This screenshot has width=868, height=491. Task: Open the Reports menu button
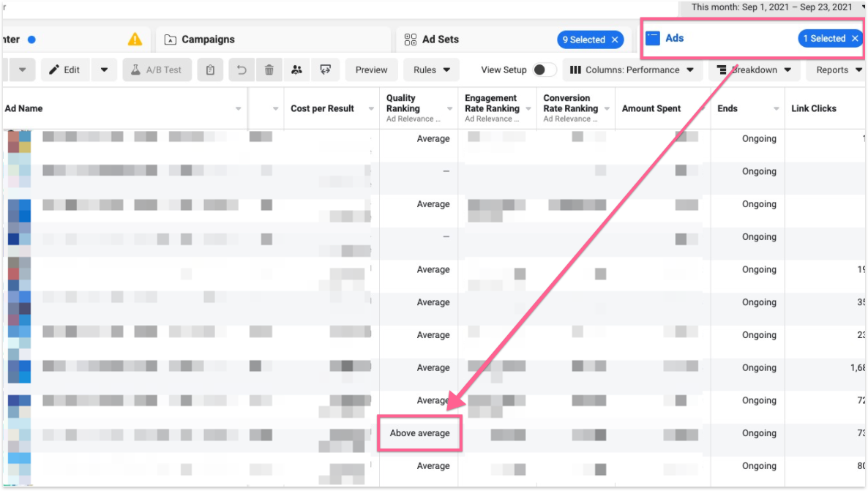click(837, 70)
